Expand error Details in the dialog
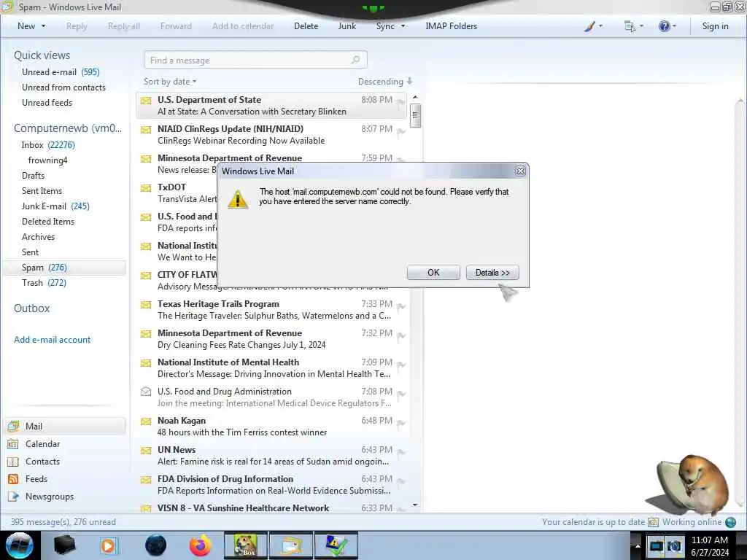This screenshot has height=560, width=747. tap(492, 273)
